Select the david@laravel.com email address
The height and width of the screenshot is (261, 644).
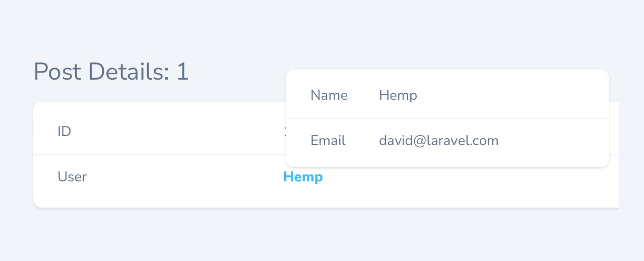(x=438, y=141)
